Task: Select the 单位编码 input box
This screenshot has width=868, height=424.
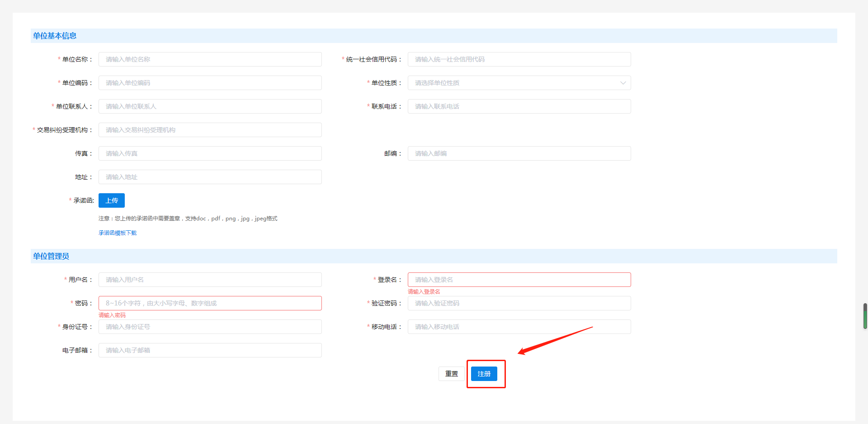Action: [x=210, y=83]
